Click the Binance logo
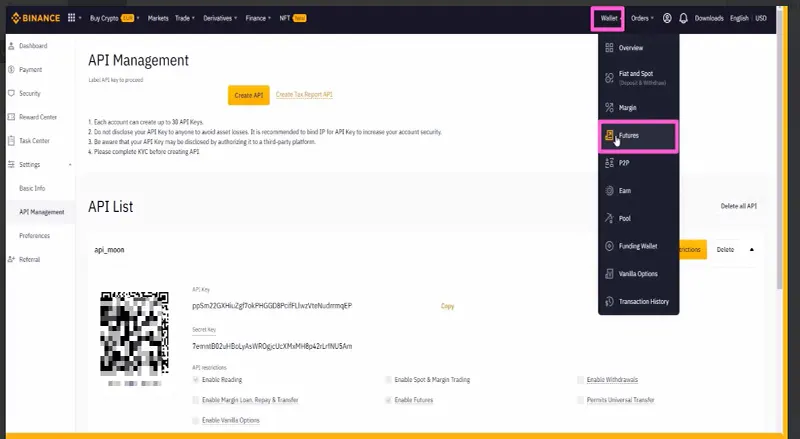The height and width of the screenshot is (439, 800). 35,18
